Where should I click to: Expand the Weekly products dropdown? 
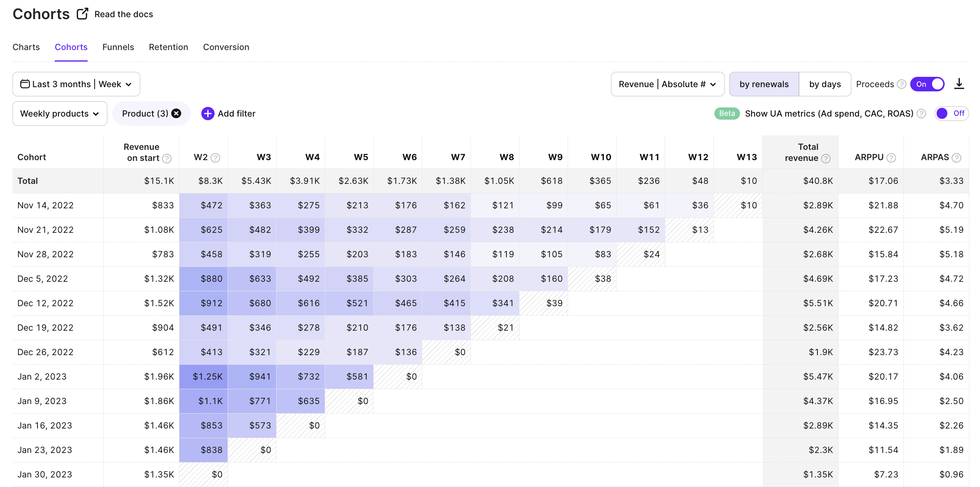tap(60, 114)
